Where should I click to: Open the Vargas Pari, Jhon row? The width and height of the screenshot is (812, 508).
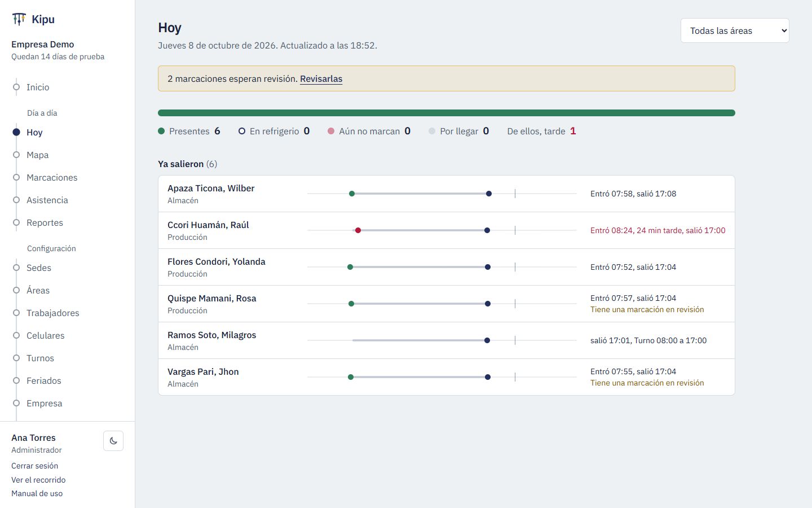pyautogui.click(x=447, y=377)
